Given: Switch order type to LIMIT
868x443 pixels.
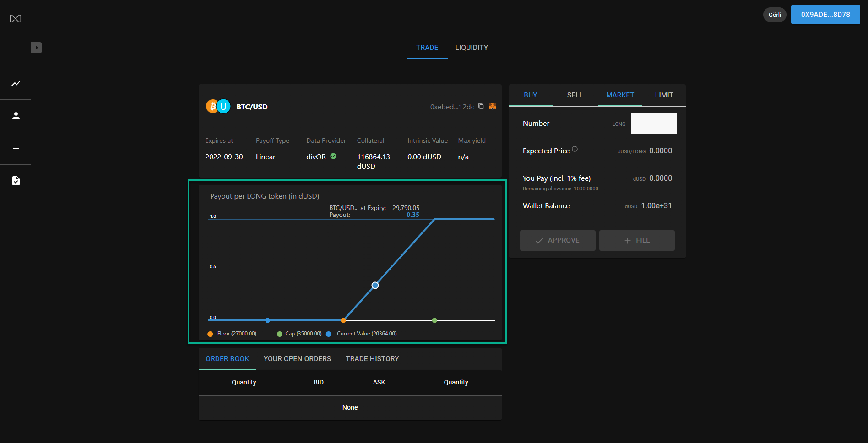Looking at the screenshot, I should tap(663, 95).
